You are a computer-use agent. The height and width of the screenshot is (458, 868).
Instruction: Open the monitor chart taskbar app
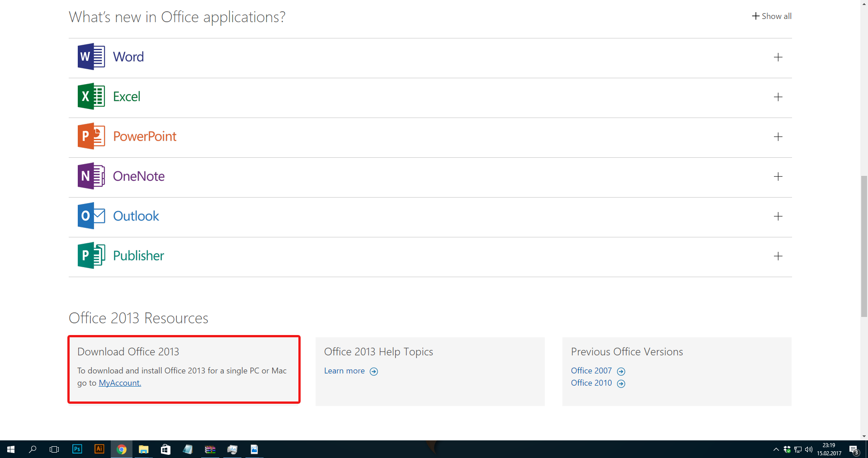pos(232,449)
